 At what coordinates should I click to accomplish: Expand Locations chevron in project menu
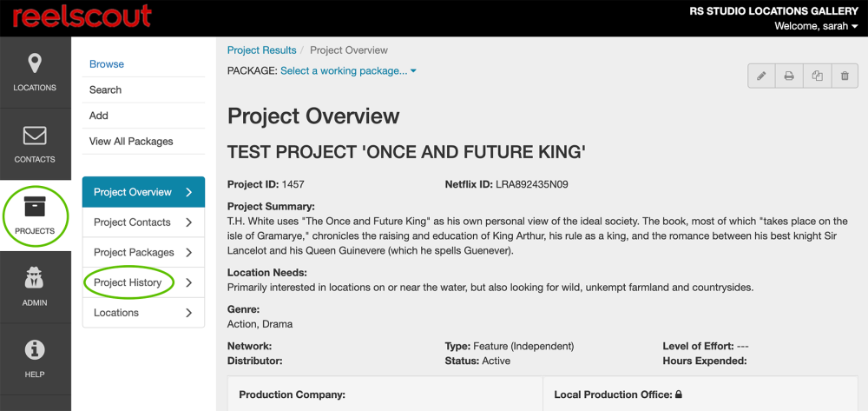[188, 313]
